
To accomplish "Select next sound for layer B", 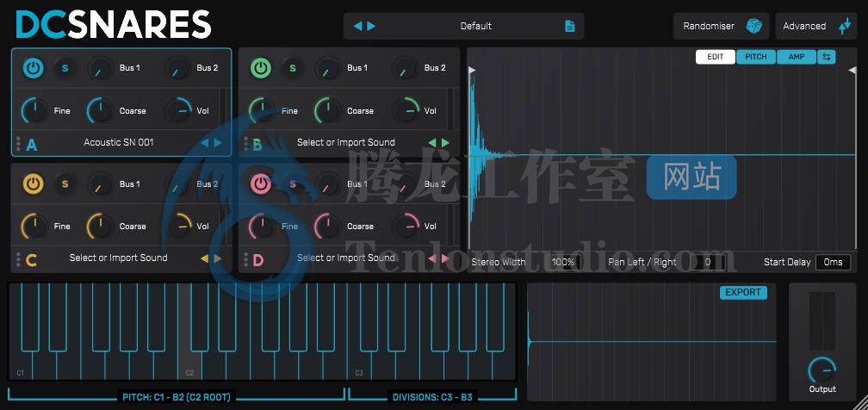I will [x=446, y=143].
